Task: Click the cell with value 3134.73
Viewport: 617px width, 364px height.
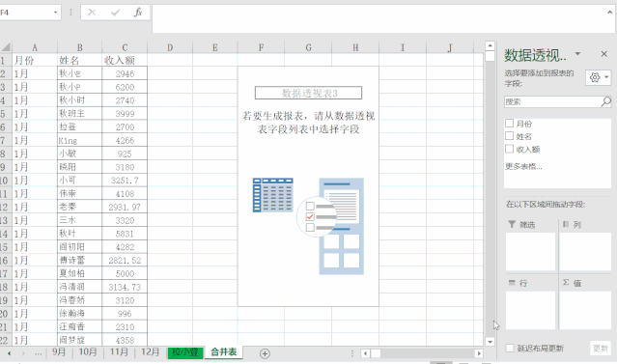Action: (x=125, y=287)
